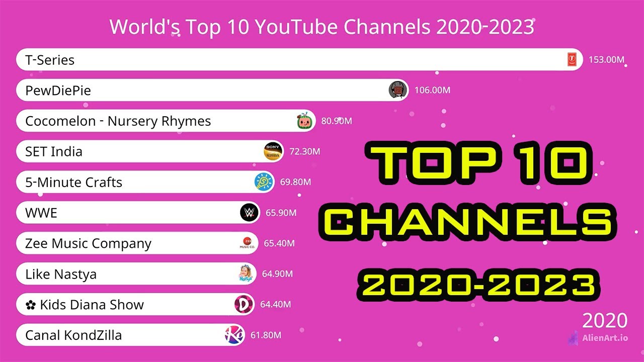Click the chart title World's Top 10 YouTube Channels
This screenshot has width=644, height=362.
coord(321,27)
